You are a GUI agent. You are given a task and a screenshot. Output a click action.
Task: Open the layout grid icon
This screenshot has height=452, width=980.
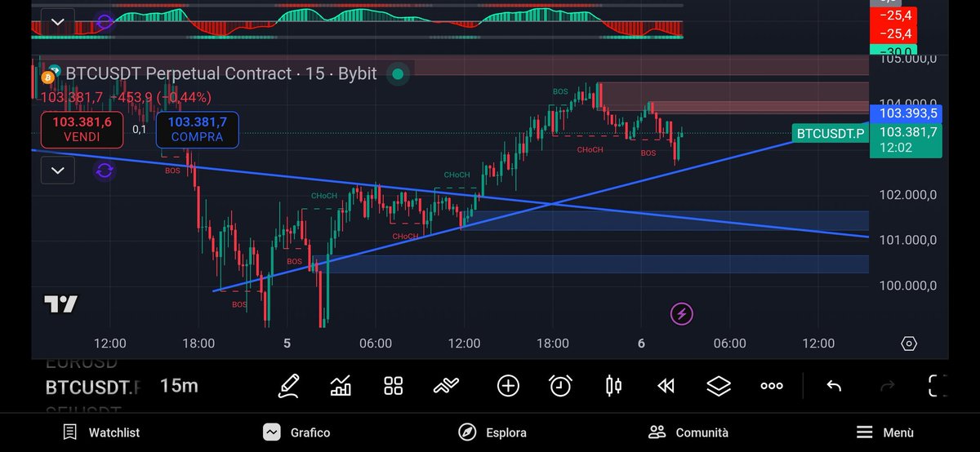pyautogui.click(x=394, y=386)
